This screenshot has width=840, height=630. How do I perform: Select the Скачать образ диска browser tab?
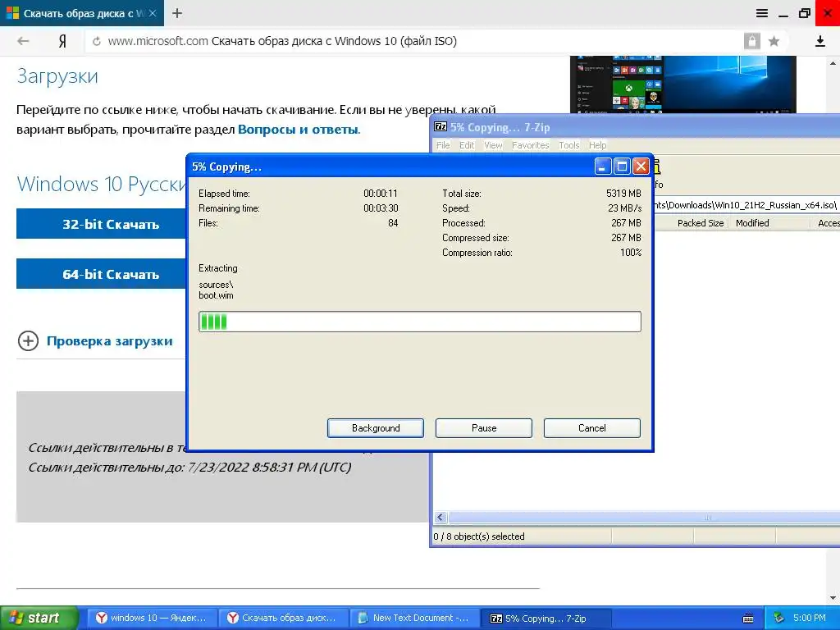tap(82, 13)
